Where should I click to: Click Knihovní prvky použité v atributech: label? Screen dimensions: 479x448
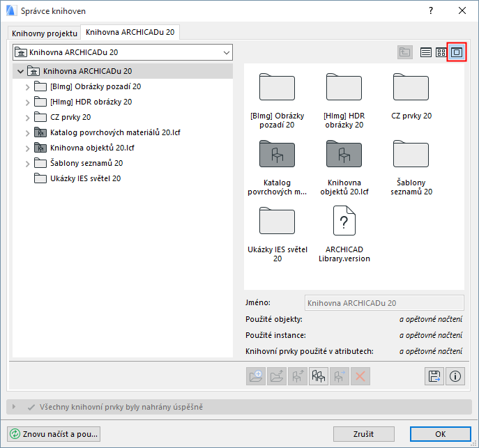click(310, 351)
